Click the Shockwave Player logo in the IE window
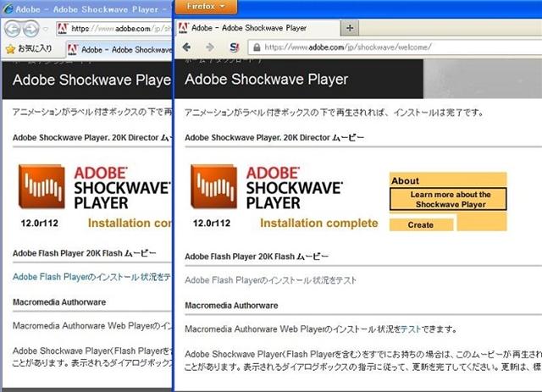This screenshot has width=542, height=392. (95, 187)
